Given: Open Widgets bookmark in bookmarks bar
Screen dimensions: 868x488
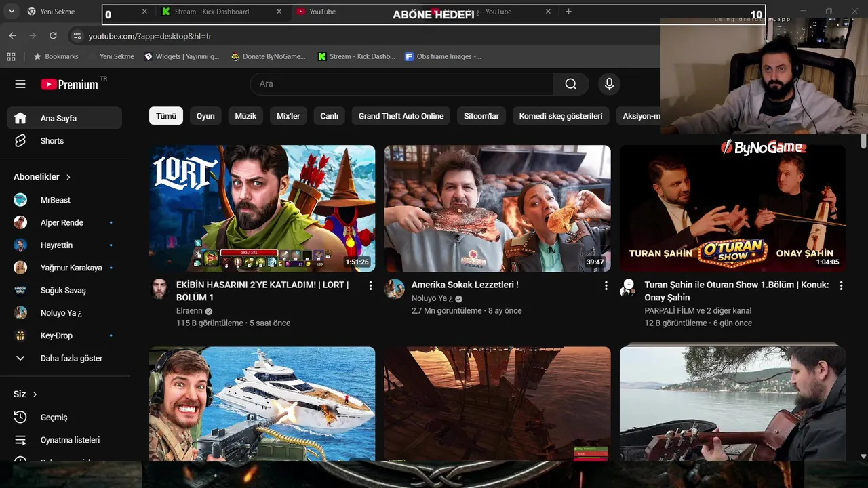Looking at the screenshot, I should coord(182,56).
